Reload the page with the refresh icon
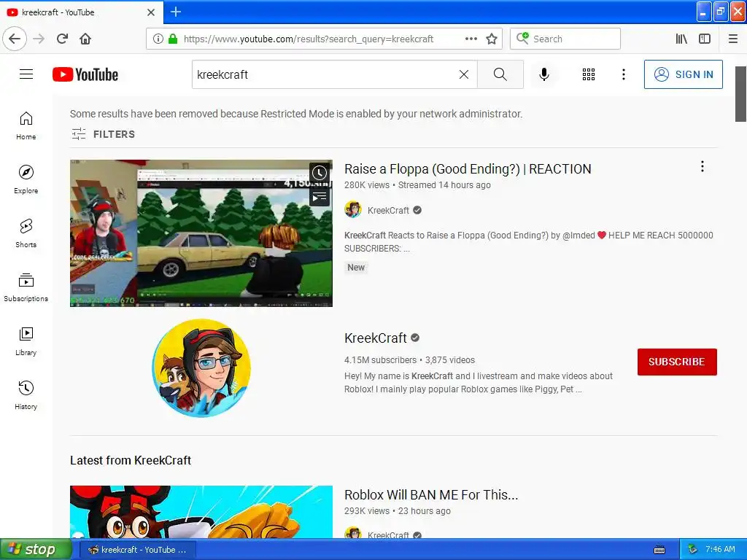Screen dimensions: 747x560 (62, 39)
